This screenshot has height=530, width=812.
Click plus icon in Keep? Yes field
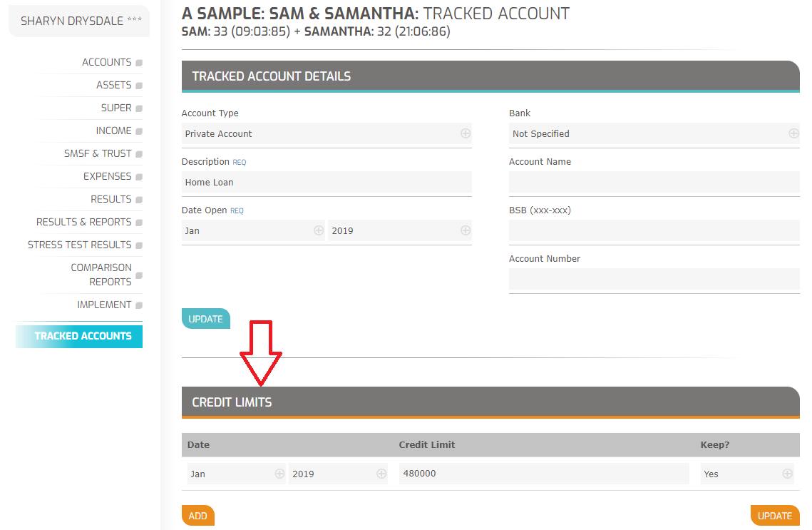[787, 474]
